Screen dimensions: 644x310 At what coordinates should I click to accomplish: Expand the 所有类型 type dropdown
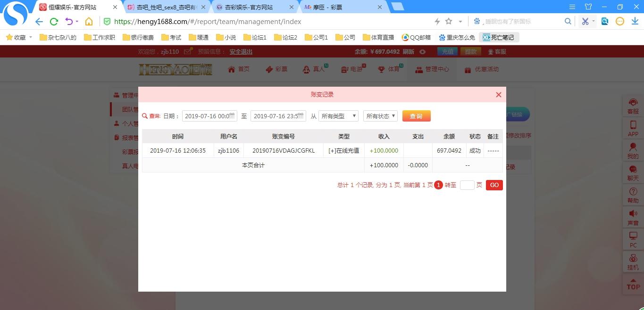click(338, 116)
